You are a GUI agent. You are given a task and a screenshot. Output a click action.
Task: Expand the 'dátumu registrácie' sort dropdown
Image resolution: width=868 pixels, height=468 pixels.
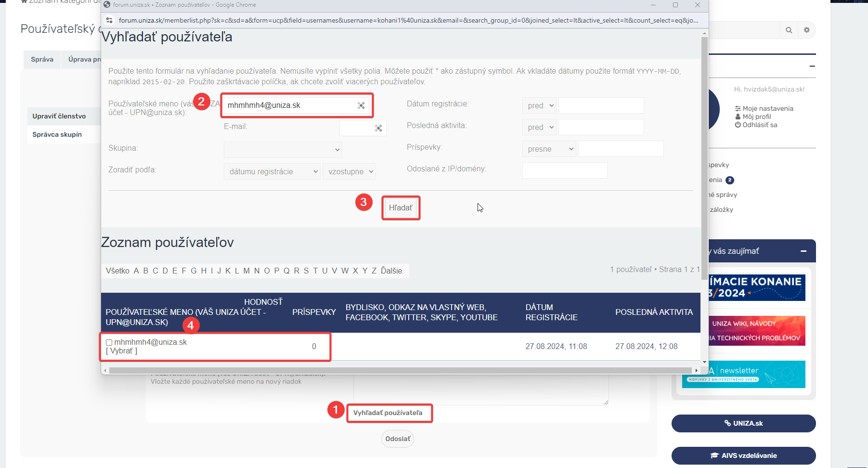pyautogui.click(x=272, y=171)
